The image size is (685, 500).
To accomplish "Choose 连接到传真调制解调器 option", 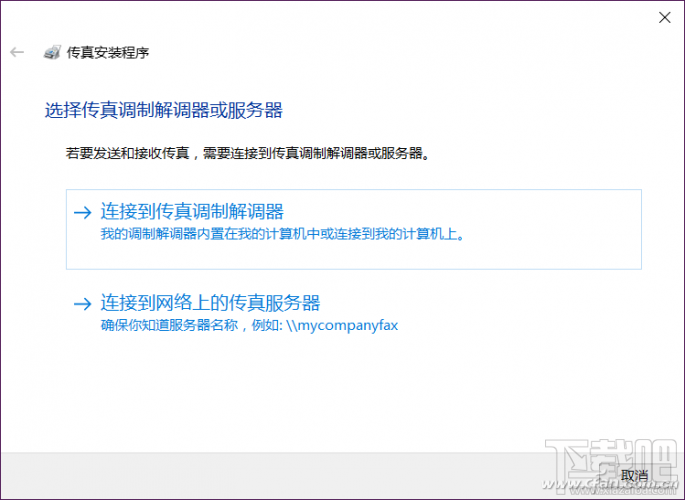I will [x=353, y=229].
